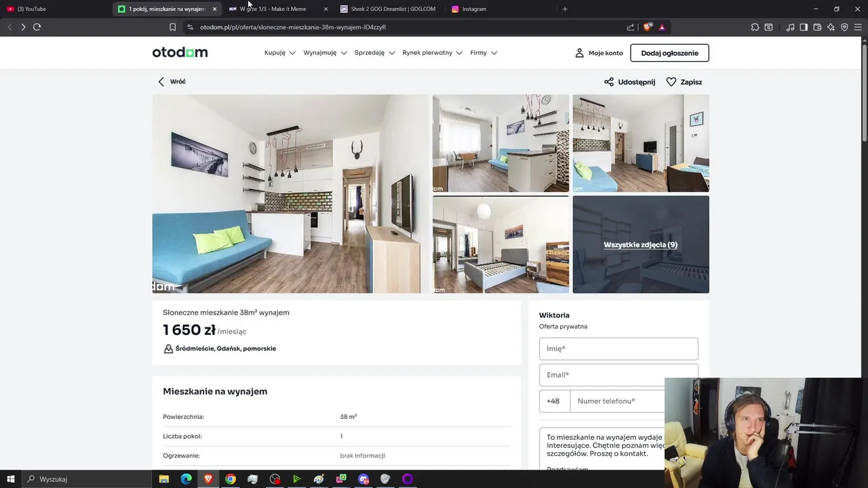Close the Make it Meme tab
Viewport: 868px width, 488px height.
[326, 9]
